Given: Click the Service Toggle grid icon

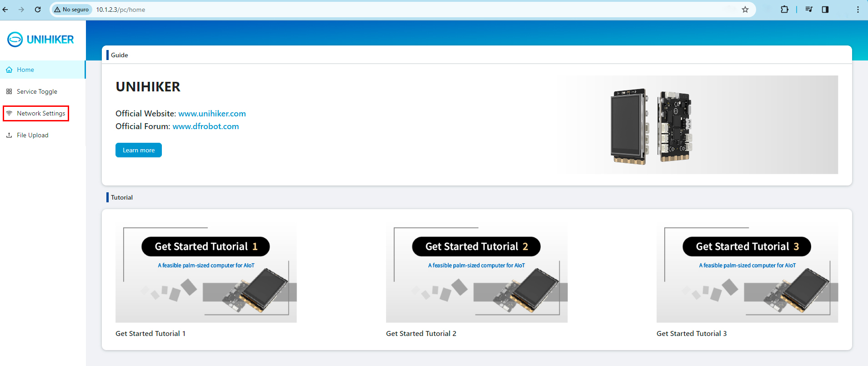Looking at the screenshot, I should coord(9,91).
